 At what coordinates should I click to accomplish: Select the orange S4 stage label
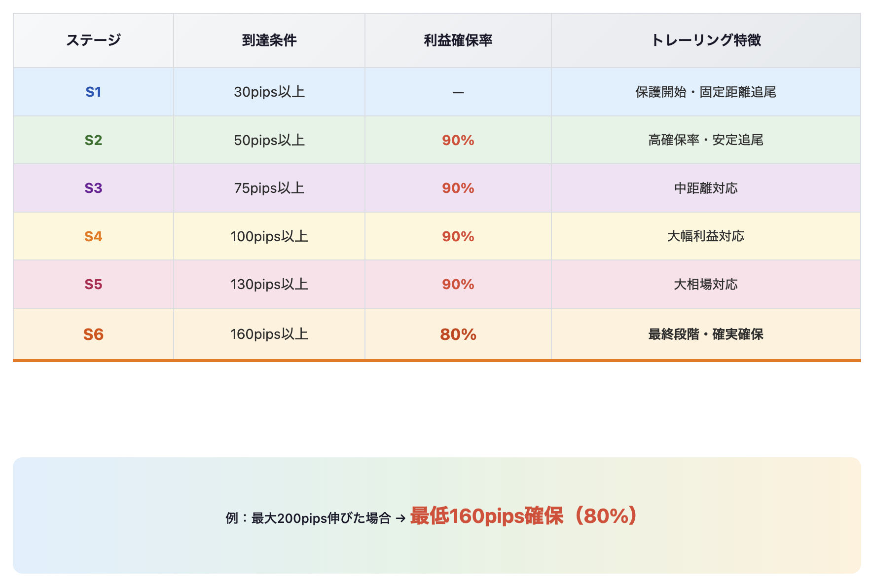(93, 236)
